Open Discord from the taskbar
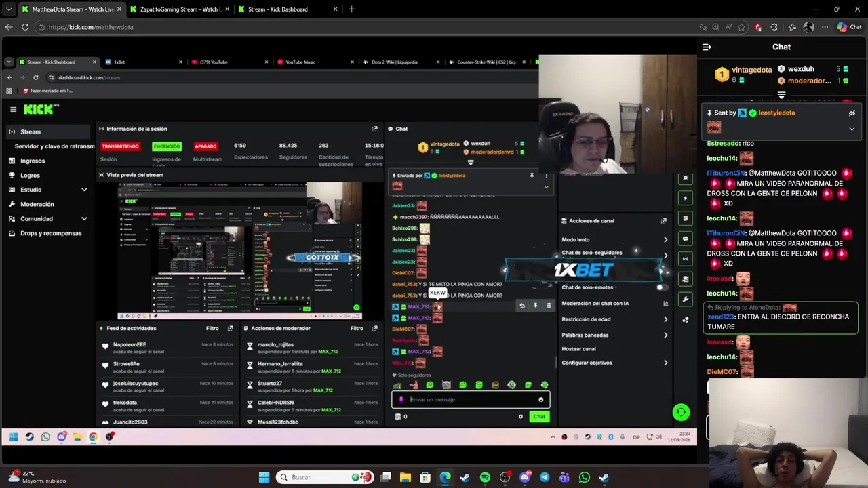The height and width of the screenshot is (488, 868). pyautogui.click(x=525, y=477)
